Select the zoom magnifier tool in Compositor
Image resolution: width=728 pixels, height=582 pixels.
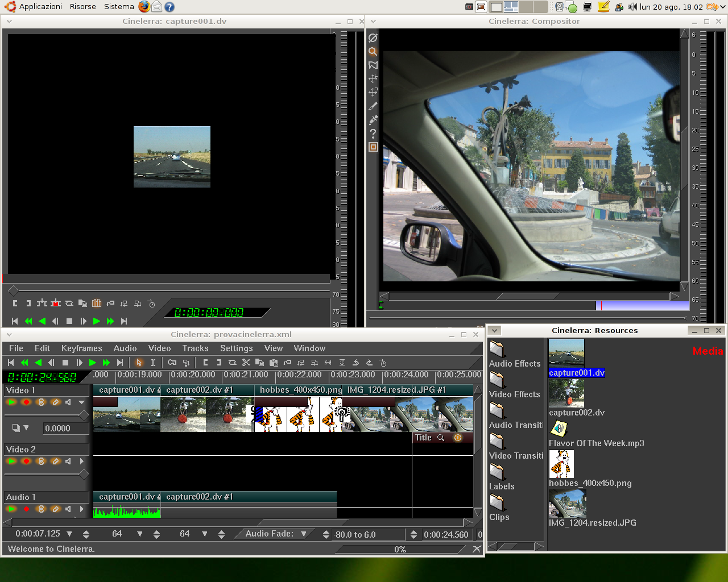tap(373, 52)
